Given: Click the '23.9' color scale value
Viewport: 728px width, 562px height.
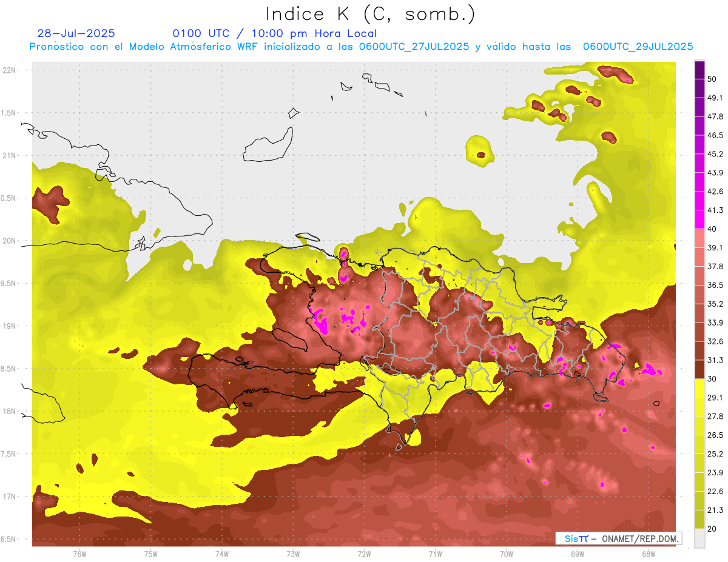Looking at the screenshot, I should click(715, 473).
